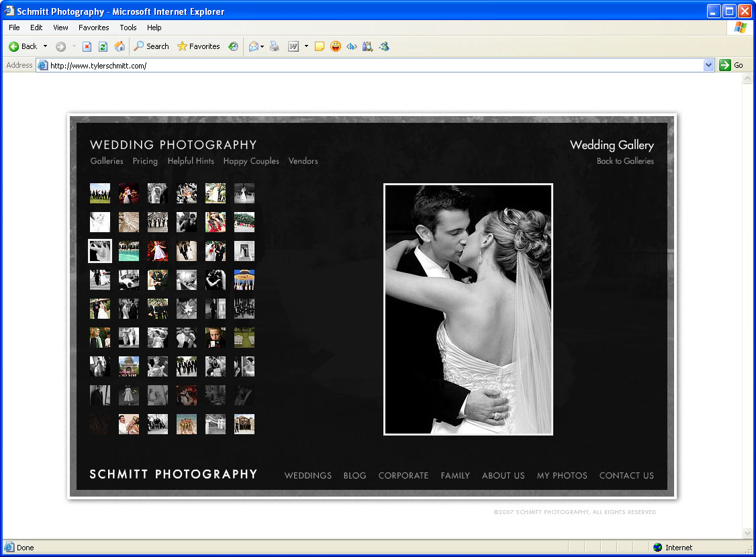This screenshot has height=557, width=756.
Task: Click the Print icon in toolbar
Action: coord(274,46)
